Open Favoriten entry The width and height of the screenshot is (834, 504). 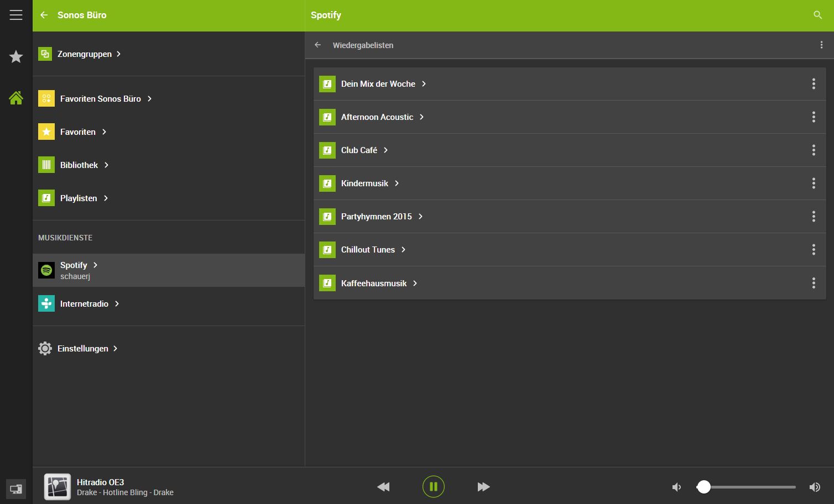coord(169,132)
